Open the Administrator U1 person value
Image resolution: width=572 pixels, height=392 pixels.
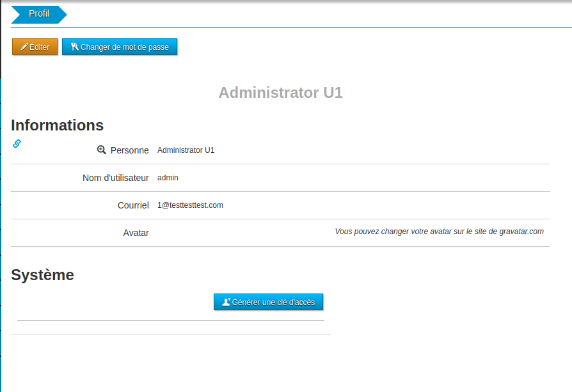(186, 150)
